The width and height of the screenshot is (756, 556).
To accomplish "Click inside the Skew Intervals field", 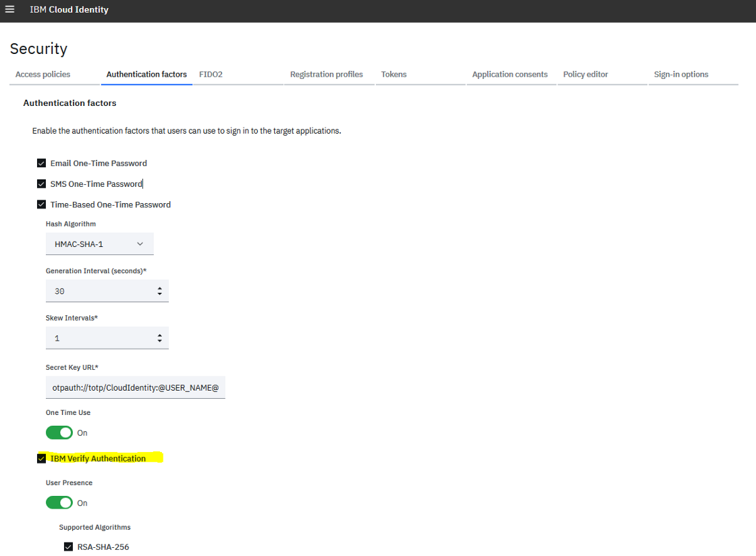I will (107, 338).
